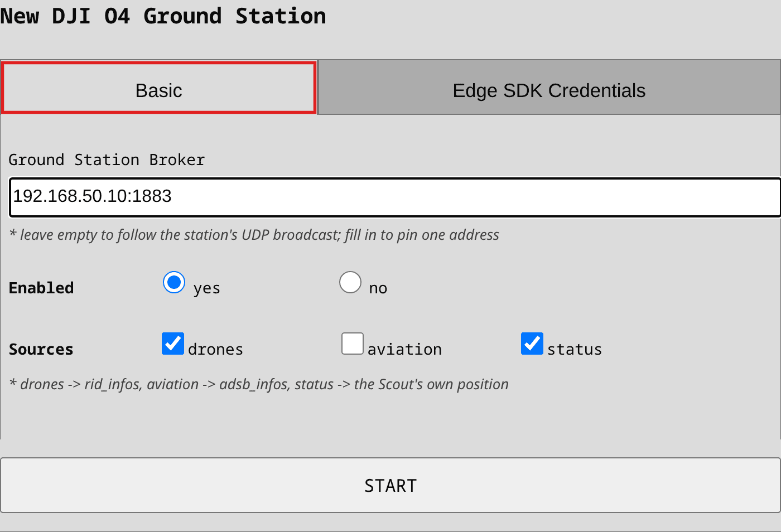Click the rid_infos sources explanation note
Image resolution: width=781 pixels, height=532 pixels.
tap(259, 384)
